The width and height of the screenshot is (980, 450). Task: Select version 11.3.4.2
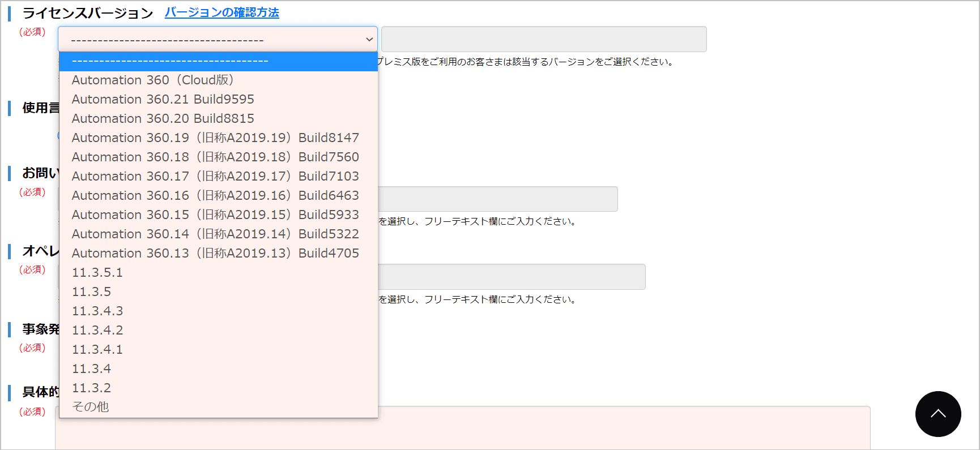[219, 331]
